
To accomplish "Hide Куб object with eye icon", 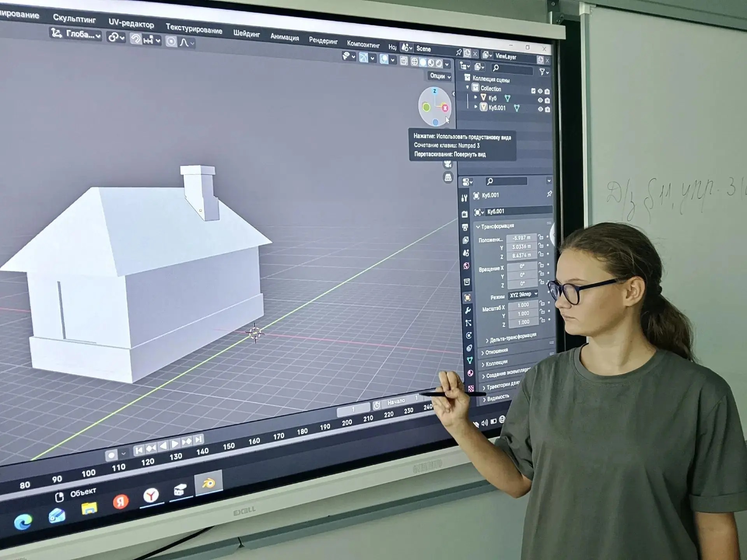I will [x=540, y=100].
